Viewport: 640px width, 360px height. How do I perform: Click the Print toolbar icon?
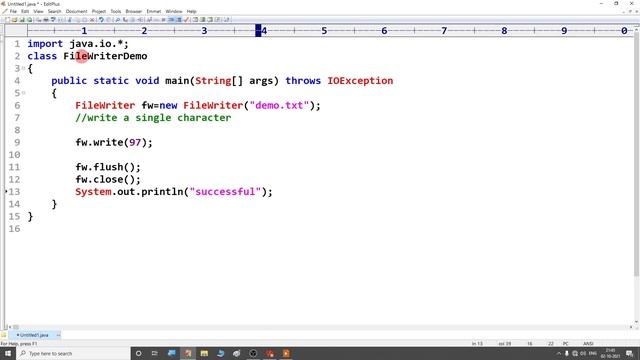pyautogui.click(x=46, y=20)
